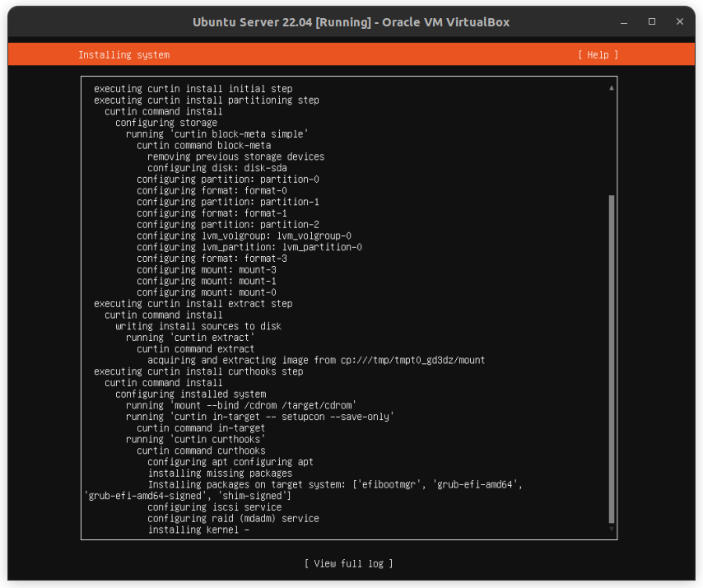Click 'configuring partition: partition-1' line
The image size is (703, 588).
(228, 202)
